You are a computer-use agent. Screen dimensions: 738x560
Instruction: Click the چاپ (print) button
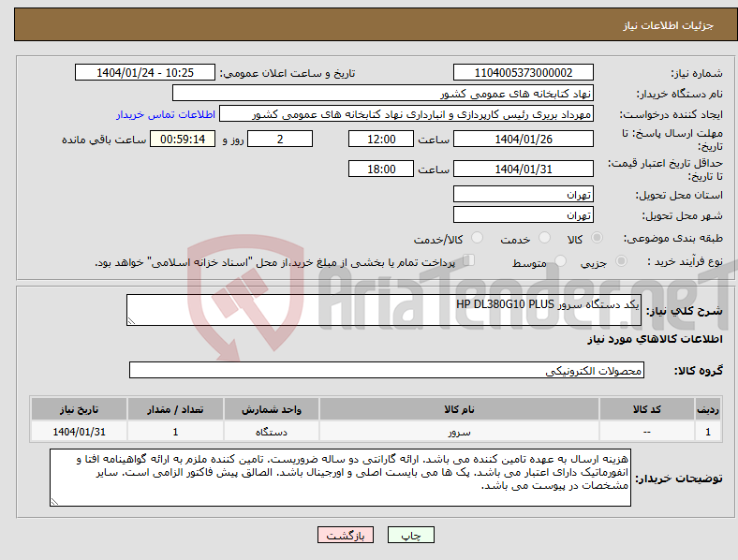coord(411,535)
